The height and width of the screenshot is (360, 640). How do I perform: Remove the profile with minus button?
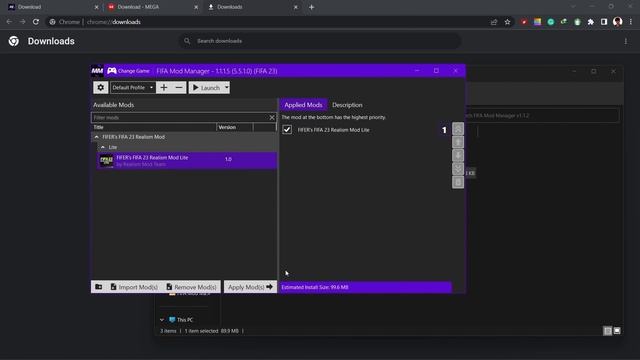coord(179,87)
